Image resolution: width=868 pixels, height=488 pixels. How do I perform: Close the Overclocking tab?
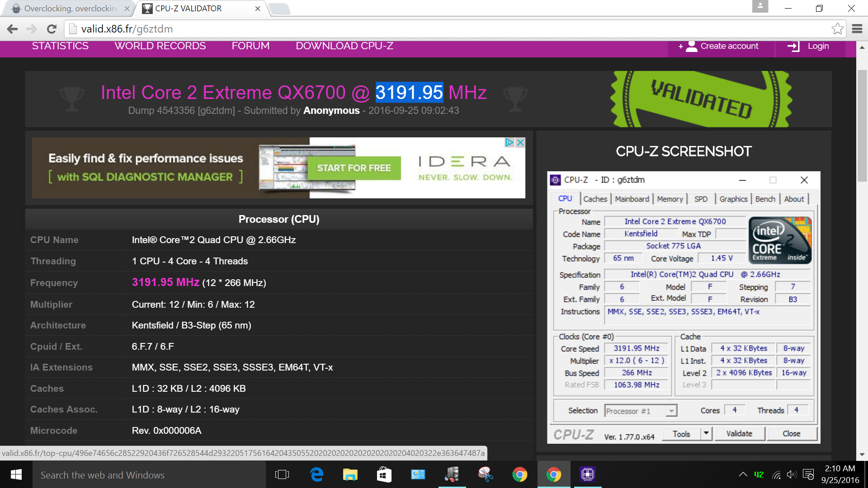pyautogui.click(x=127, y=9)
